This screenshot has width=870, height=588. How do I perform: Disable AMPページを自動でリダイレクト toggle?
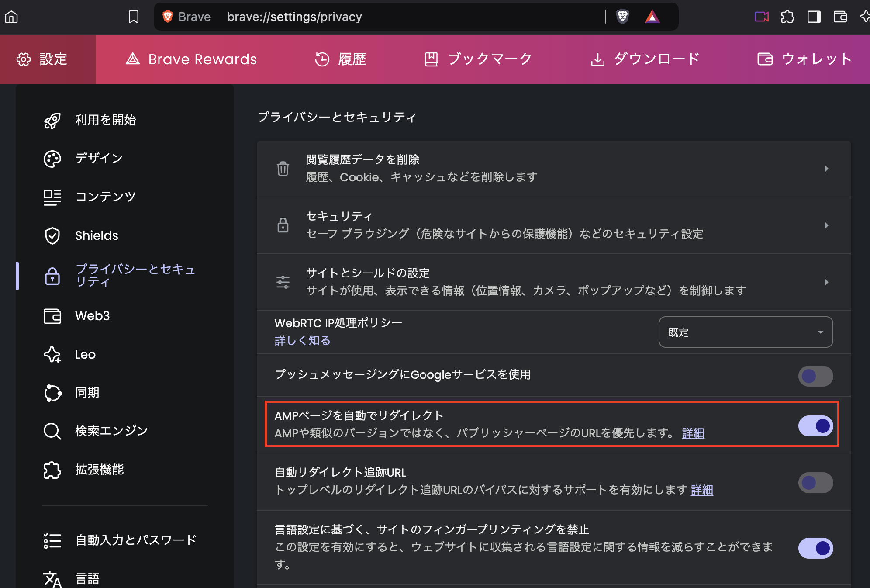click(x=815, y=426)
